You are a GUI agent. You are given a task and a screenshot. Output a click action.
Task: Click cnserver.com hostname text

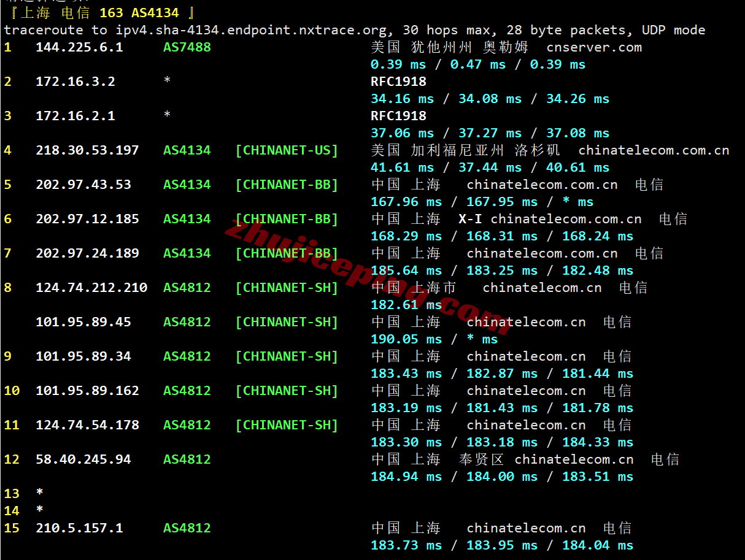click(x=594, y=47)
